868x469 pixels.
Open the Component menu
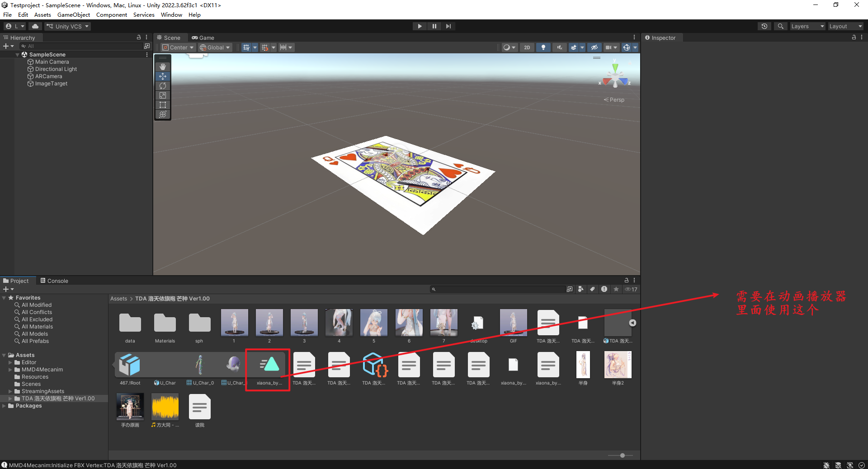112,15
